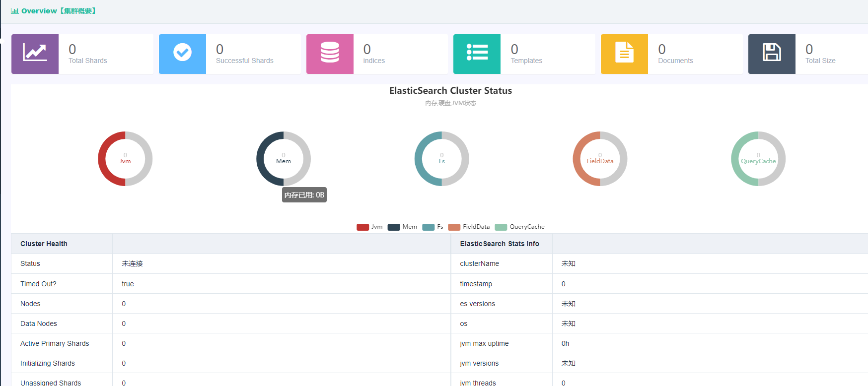
Task: Click the clusterName row label
Action: [x=479, y=263]
